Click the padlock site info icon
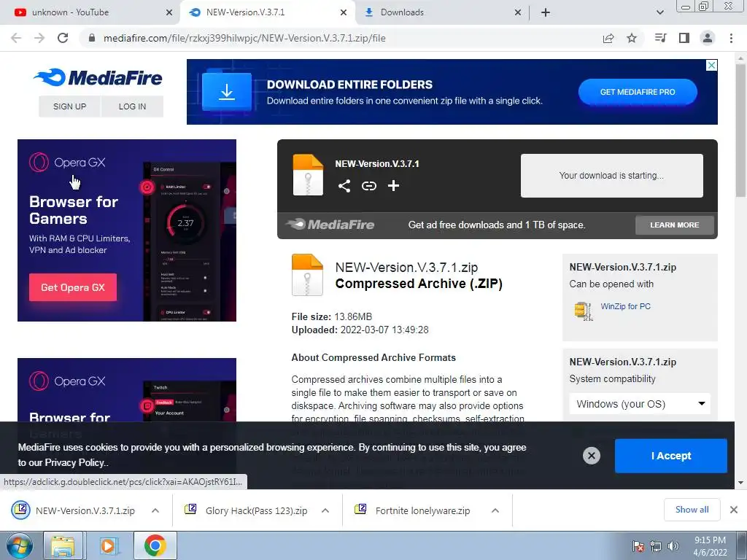Screen dimensions: 747x560 [x=92, y=38]
